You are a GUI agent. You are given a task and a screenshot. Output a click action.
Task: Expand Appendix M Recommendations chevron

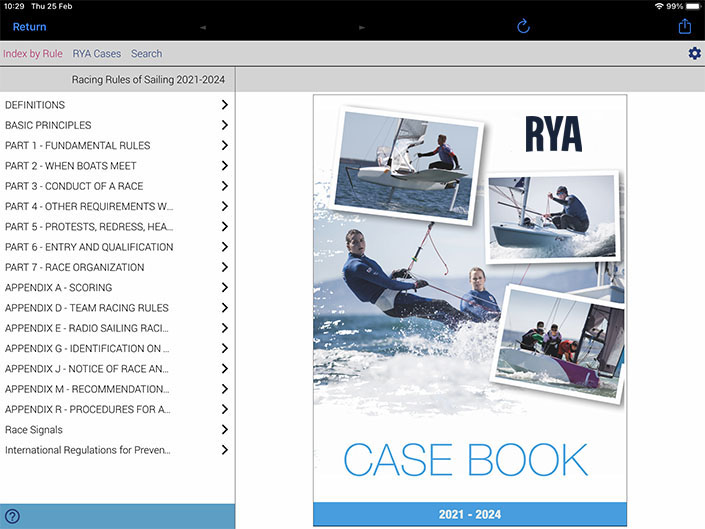click(225, 389)
